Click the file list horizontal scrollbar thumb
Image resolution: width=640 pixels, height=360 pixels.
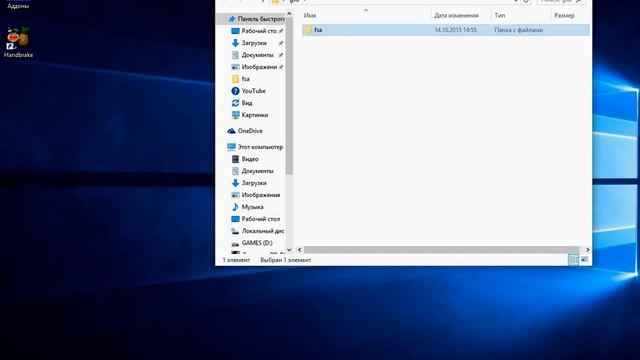click(x=441, y=250)
